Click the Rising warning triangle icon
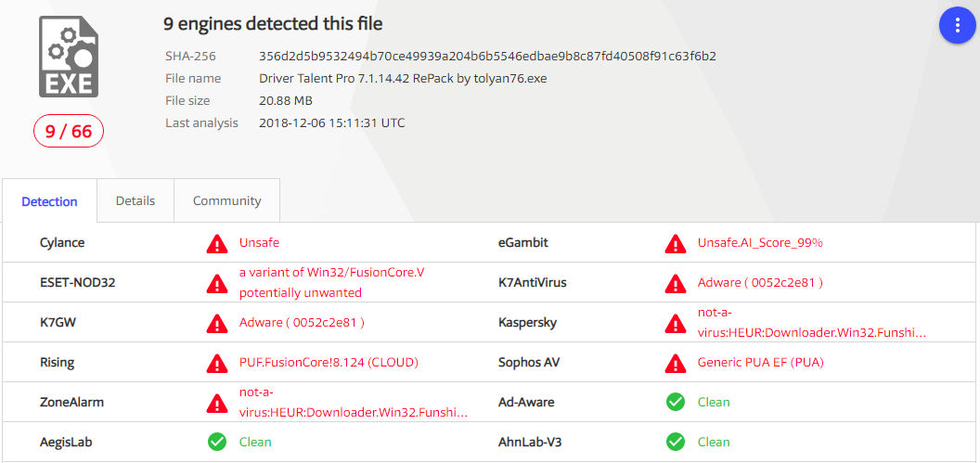The width and height of the screenshot is (980, 463). pos(217,363)
